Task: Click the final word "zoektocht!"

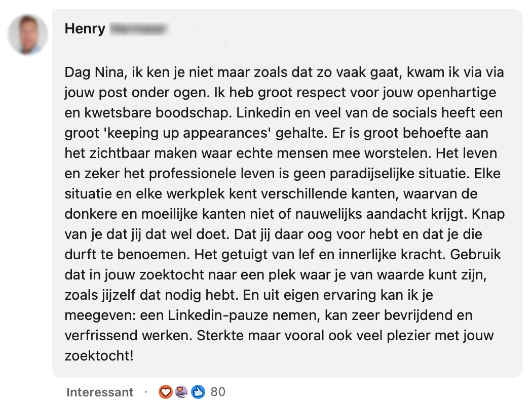Action: click(x=99, y=356)
